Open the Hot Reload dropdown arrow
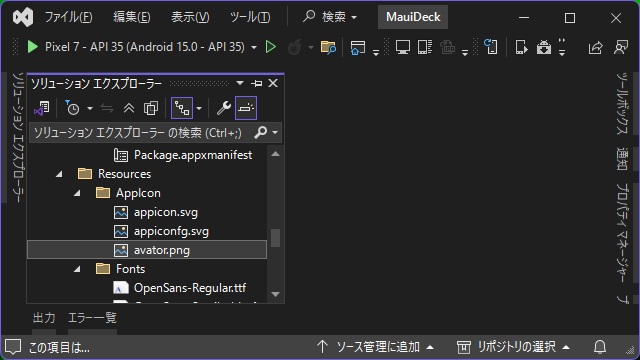The image size is (640, 360). click(x=311, y=48)
